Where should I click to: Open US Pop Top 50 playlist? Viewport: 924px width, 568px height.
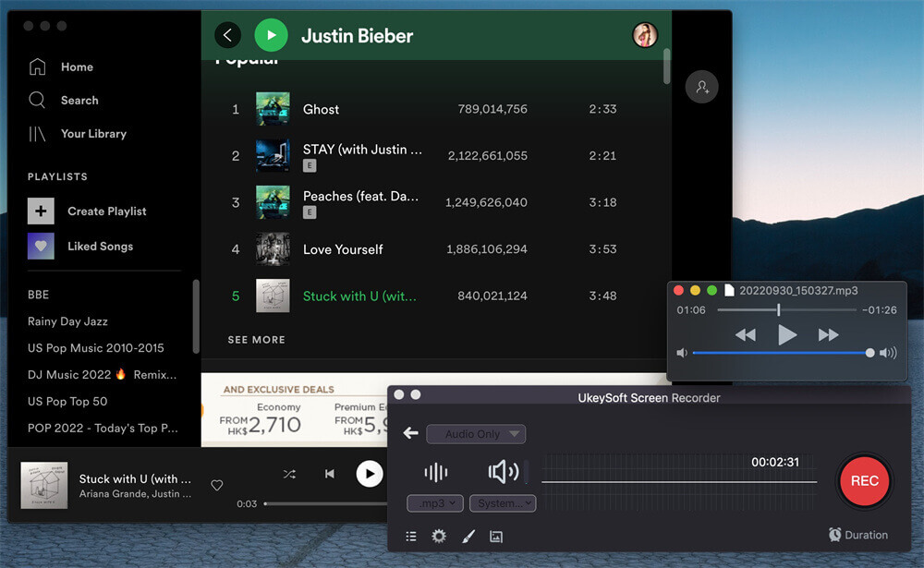coord(67,402)
